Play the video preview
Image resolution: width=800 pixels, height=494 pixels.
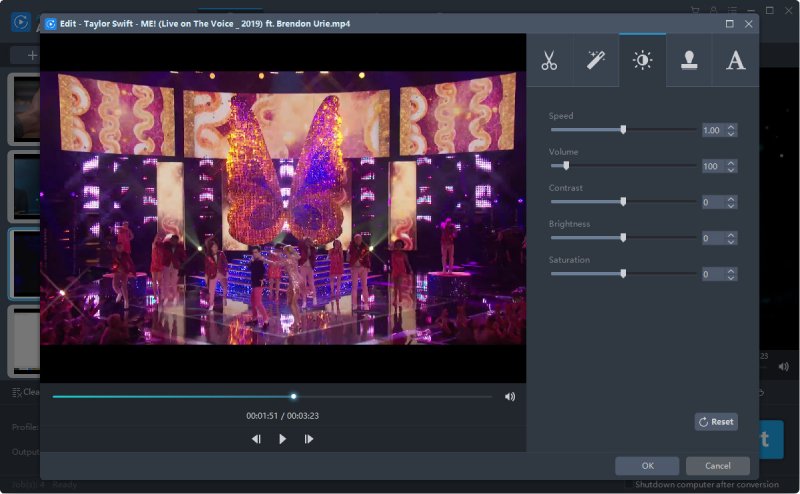[282, 439]
